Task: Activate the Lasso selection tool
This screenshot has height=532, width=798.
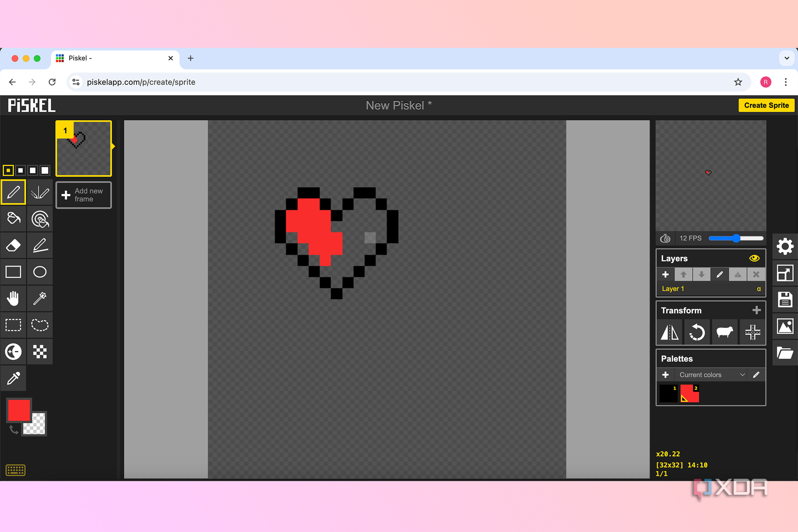Action: click(40, 325)
